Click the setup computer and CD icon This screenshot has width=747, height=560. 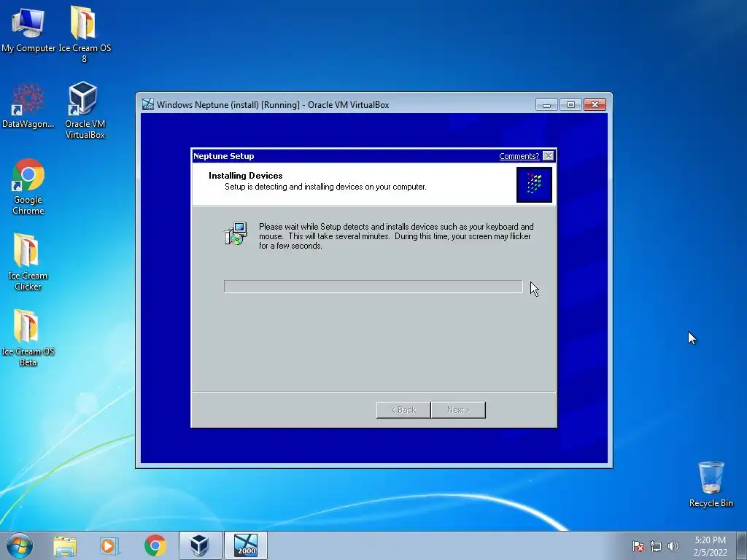pos(236,233)
